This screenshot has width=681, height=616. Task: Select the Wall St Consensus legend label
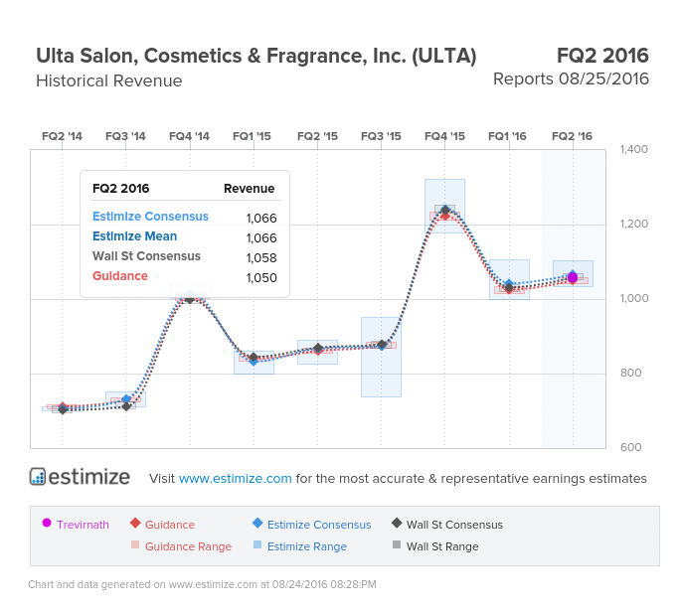click(454, 525)
